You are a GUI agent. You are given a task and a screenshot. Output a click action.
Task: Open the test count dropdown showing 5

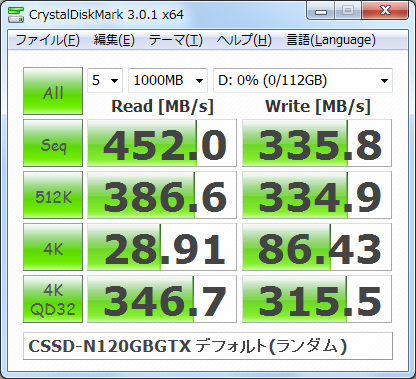pos(105,80)
